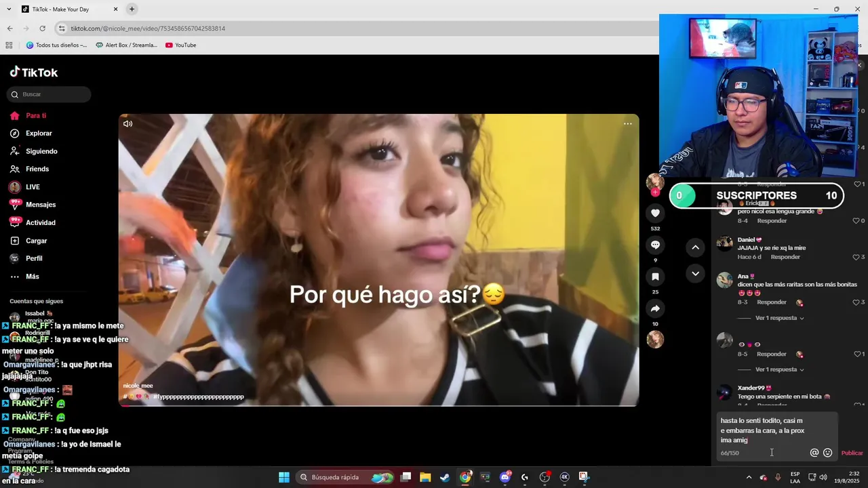
Task: Like Daniel's comment
Action: [856, 258]
